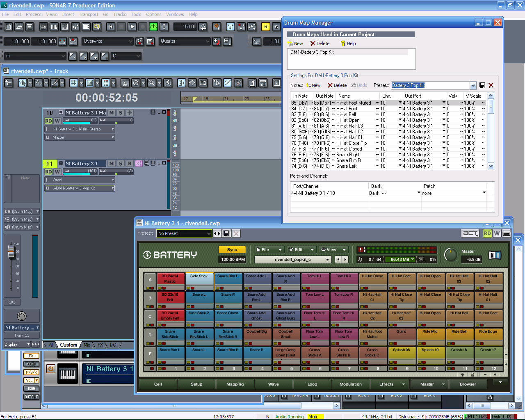Image resolution: width=525 pixels, height=420 pixels.
Task: Toggle input echo on track 11
Action: [x=139, y=163]
